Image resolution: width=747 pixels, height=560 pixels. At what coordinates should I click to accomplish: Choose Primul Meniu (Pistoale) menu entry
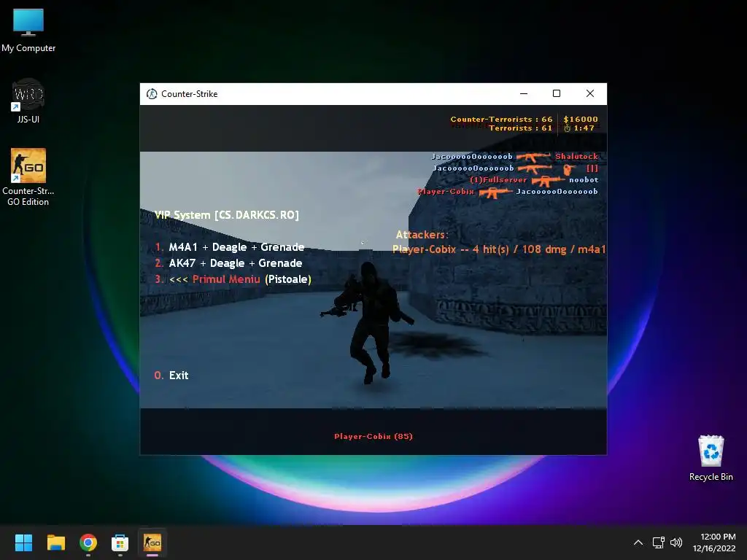click(x=233, y=279)
